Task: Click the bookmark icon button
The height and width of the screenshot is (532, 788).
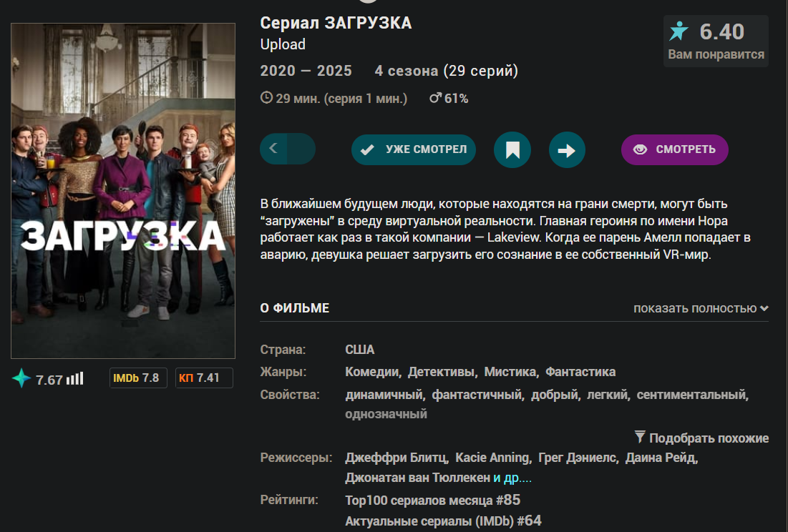Action: pos(512,149)
